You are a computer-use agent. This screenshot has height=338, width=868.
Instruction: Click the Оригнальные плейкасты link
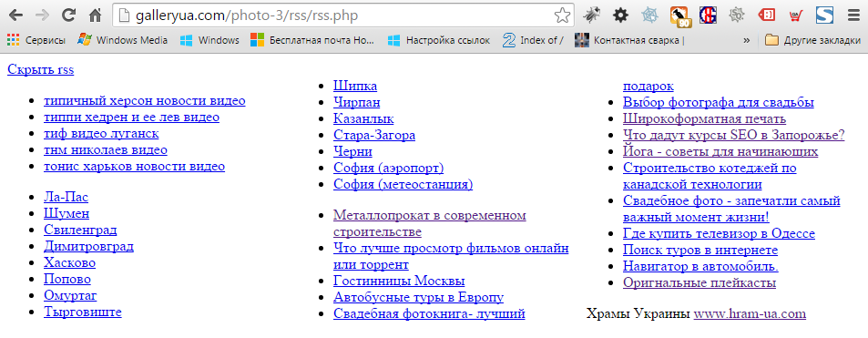[x=700, y=282]
